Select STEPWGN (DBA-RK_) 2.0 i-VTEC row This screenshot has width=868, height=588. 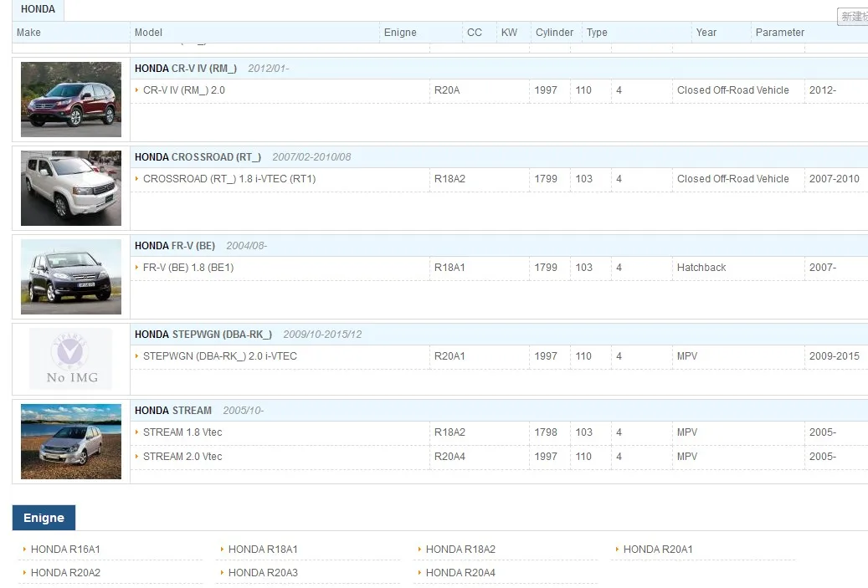219,356
